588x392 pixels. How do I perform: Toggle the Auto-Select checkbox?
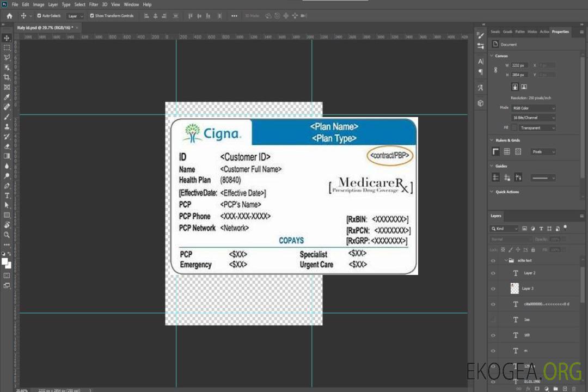tap(39, 16)
